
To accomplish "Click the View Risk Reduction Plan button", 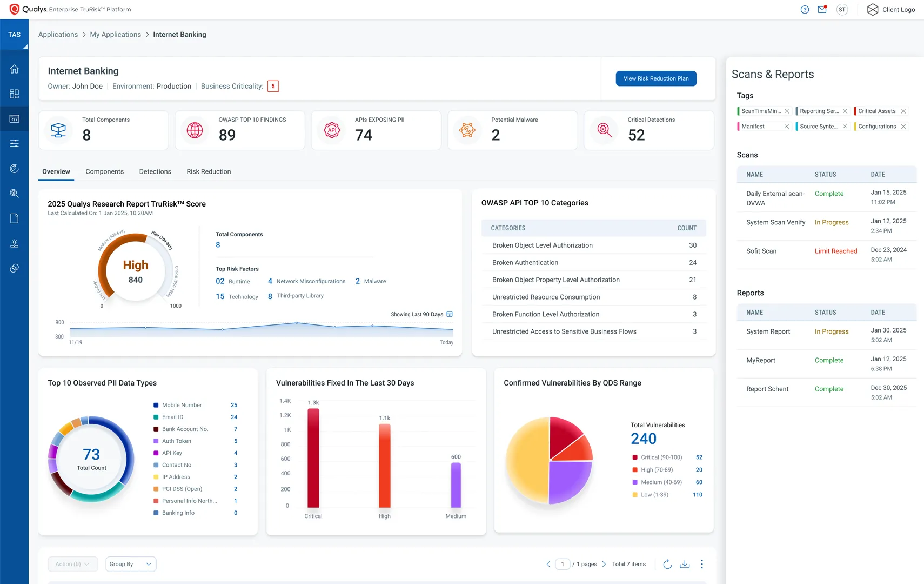I will tap(656, 78).
